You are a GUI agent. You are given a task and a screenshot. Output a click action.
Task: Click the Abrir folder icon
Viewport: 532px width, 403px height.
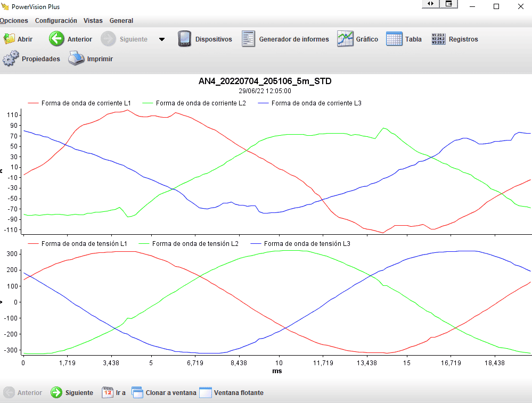10,39
